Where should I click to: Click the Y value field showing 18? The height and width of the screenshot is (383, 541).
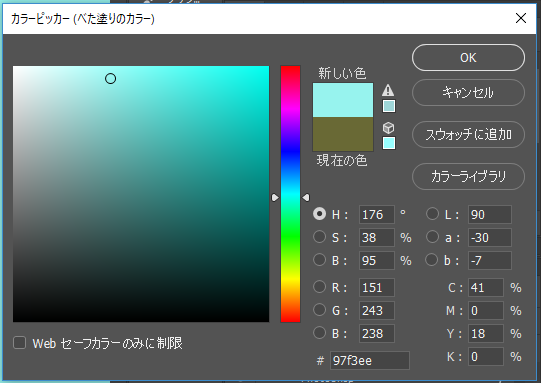[x=486, y=333]
